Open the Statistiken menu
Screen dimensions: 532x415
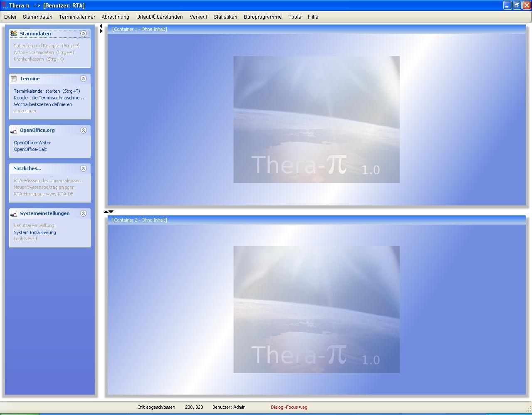tap(225, 17)
